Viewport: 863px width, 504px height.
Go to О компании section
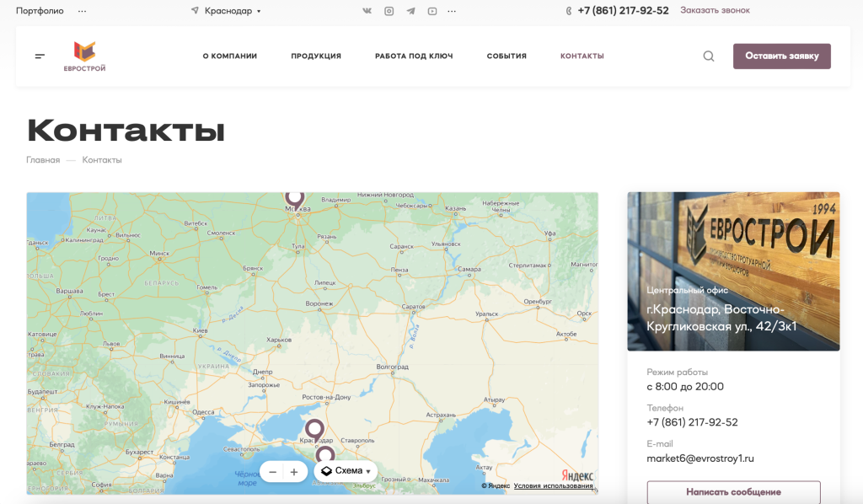click(229, 56)
